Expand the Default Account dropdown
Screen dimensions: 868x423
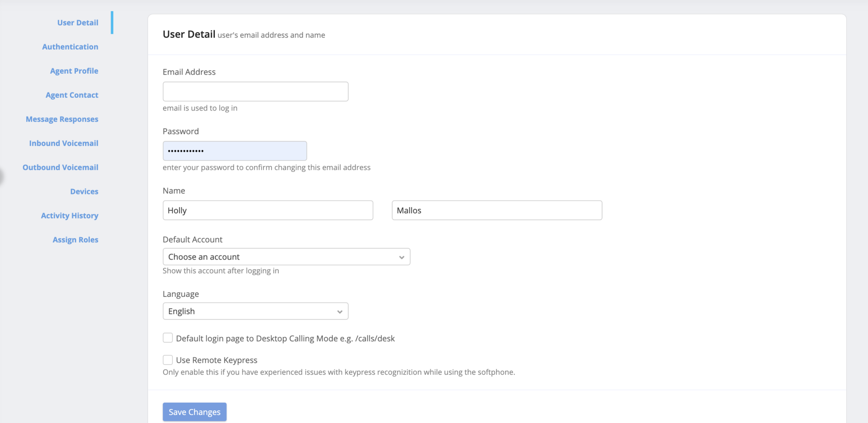coord(286,257)
